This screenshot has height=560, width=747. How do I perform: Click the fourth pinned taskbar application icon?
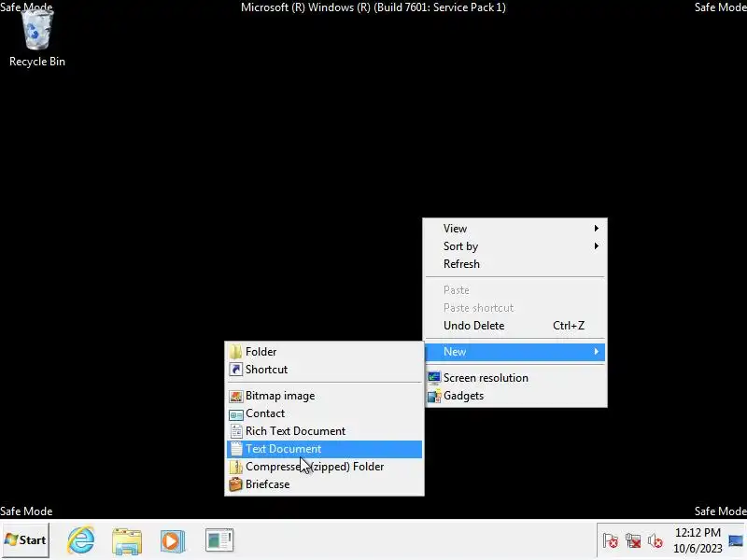pyautogui.click(x=219, y=540)
